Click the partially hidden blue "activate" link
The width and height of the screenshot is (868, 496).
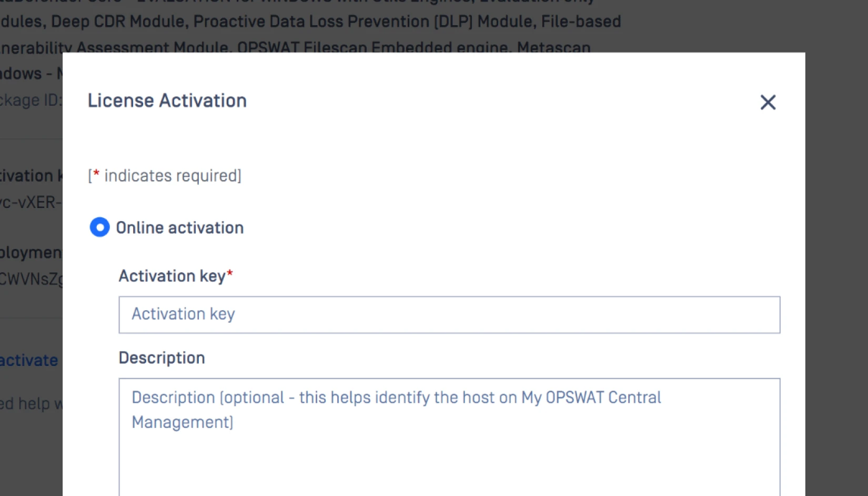[x=29, y=361]
